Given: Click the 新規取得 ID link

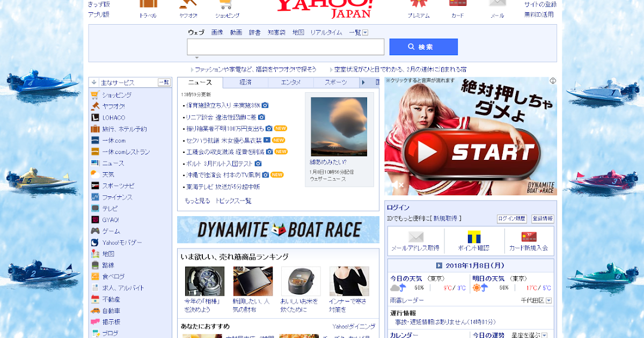Looking at the screenshot, I should coord(445,219).
